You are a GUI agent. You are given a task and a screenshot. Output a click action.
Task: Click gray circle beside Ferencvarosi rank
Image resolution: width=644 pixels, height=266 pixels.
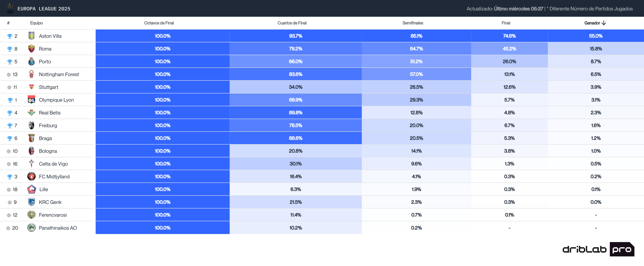click(9, 215)
